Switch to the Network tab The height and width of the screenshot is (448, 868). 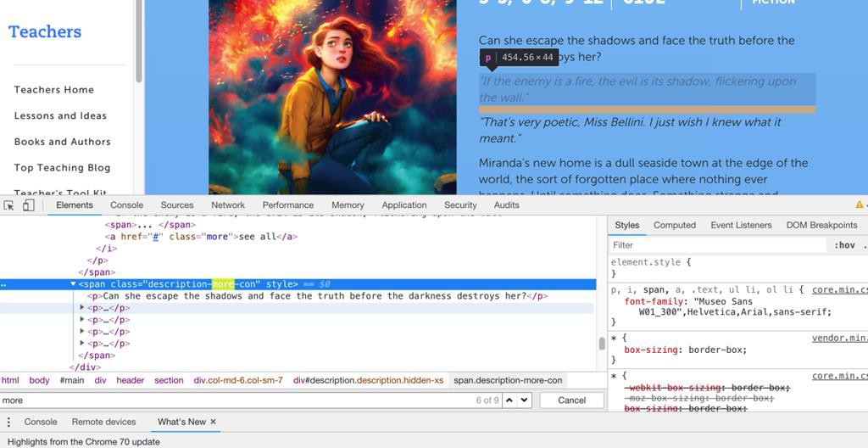227,205
